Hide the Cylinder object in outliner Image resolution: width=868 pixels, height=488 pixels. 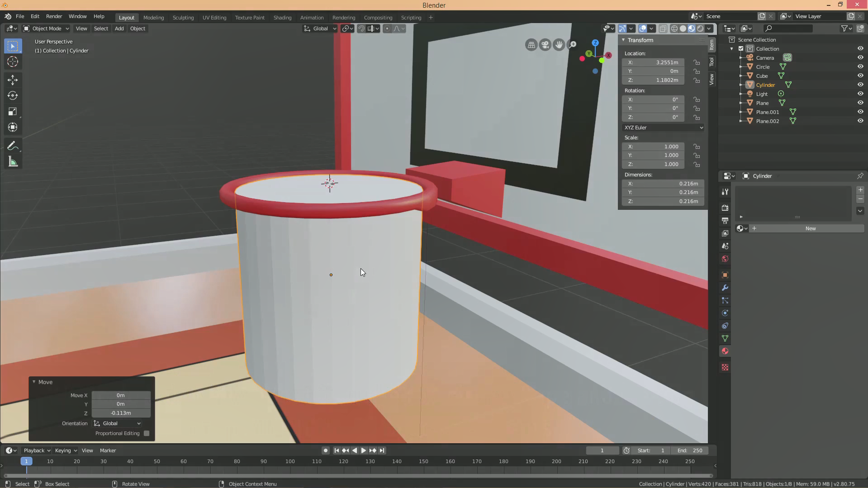[x=860, y=85]
